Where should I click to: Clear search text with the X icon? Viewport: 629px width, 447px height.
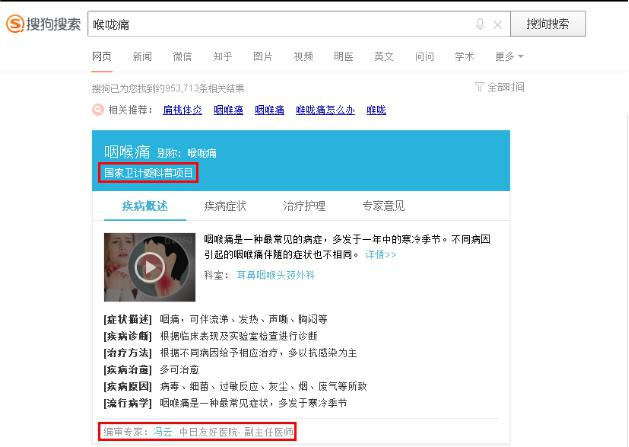click(497, 25)
